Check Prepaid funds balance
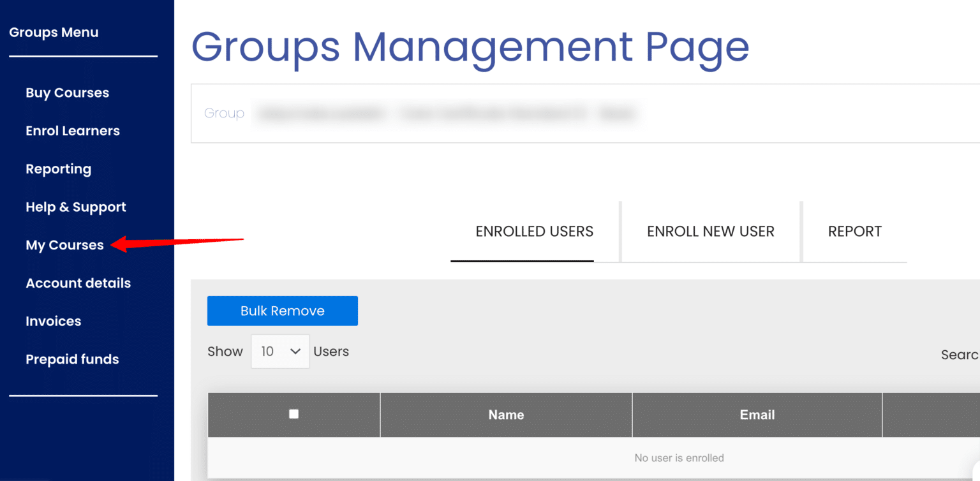The image size is (980, 481). (x=72, y=359)
